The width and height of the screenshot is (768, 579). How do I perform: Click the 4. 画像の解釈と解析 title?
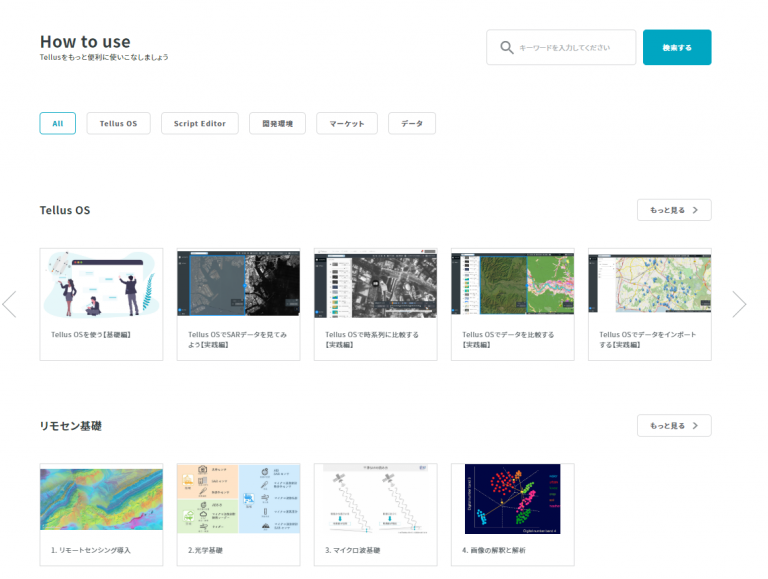[494, 550]
